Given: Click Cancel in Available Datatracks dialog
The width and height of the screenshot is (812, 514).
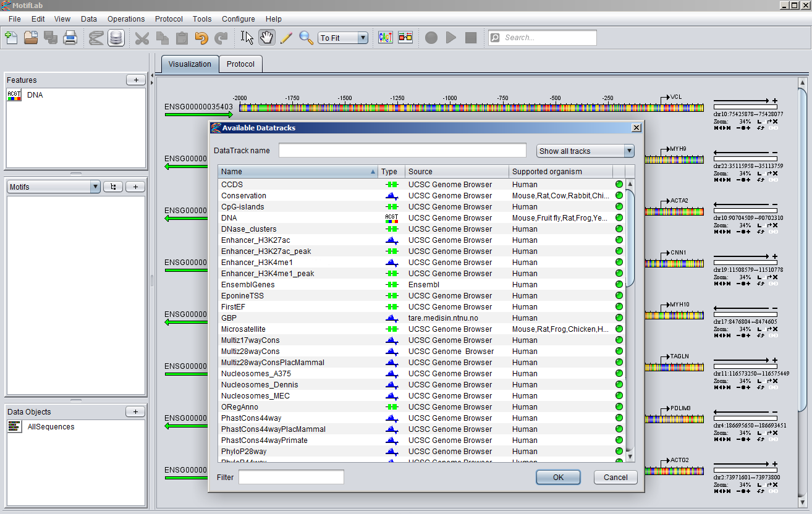Looking at the screenshot, I should point(615,477).
